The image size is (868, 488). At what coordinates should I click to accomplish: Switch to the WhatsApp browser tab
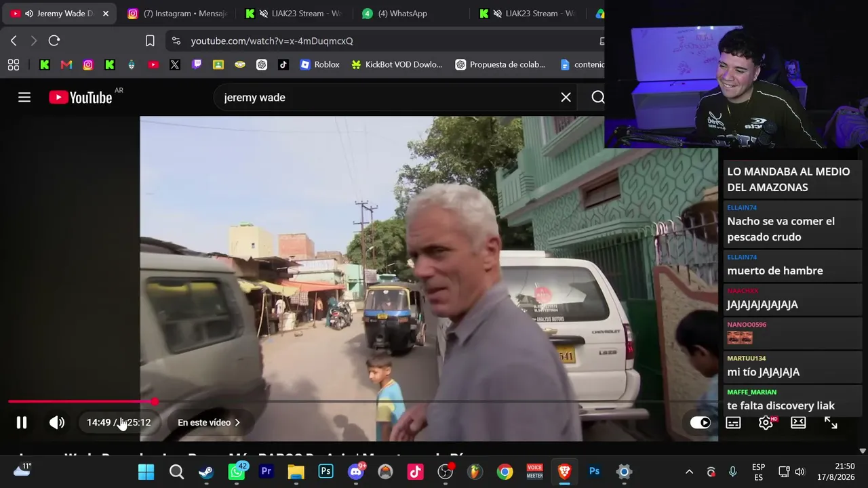[x=411, y=14]
